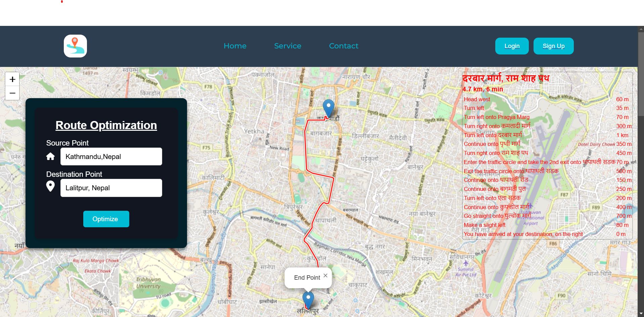
Task: Close the End Point popup
Action: (325, 275)
